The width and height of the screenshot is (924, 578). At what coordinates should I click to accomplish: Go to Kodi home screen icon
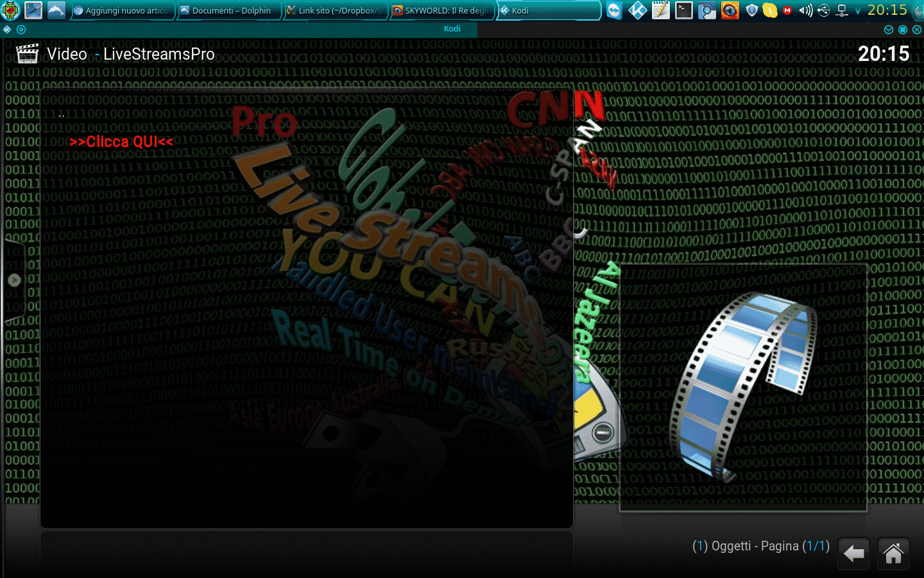(893, 554)
